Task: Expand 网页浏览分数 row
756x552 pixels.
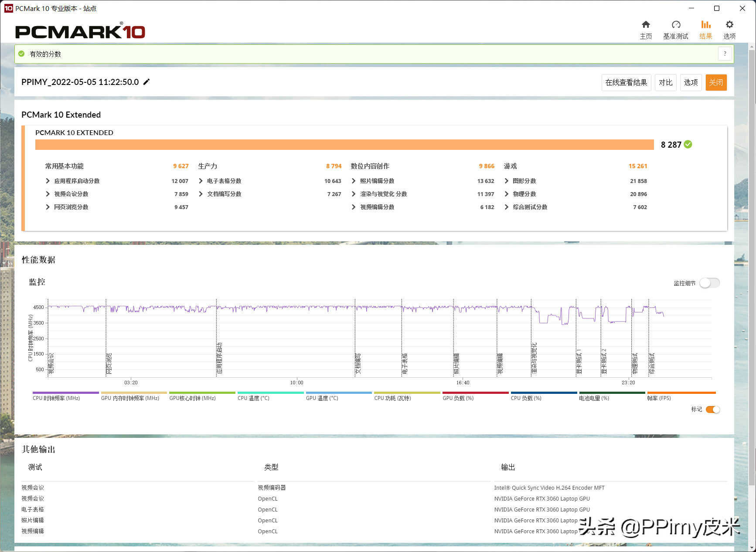Action: click(48, 207)
